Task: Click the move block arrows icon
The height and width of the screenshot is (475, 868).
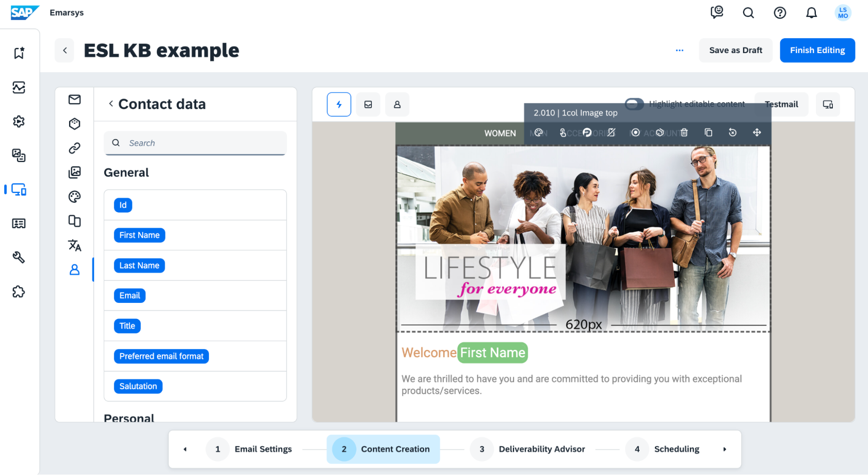Action: click(x=757, y=133)
